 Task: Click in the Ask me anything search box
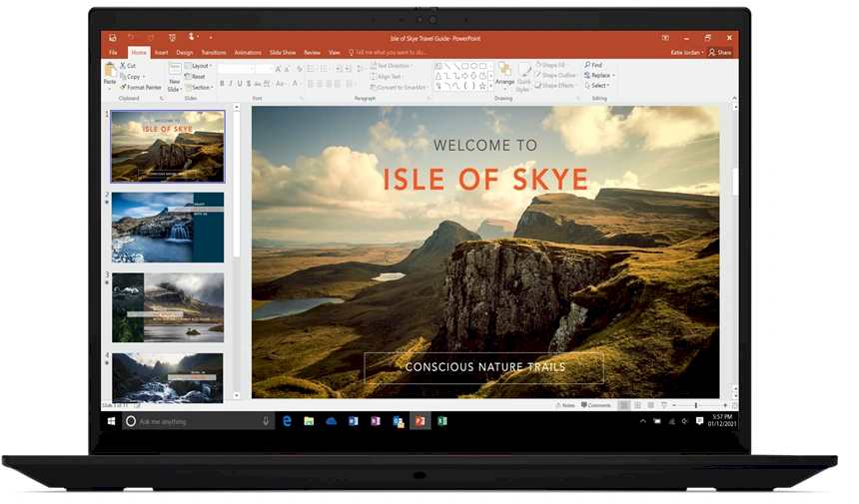197,421
